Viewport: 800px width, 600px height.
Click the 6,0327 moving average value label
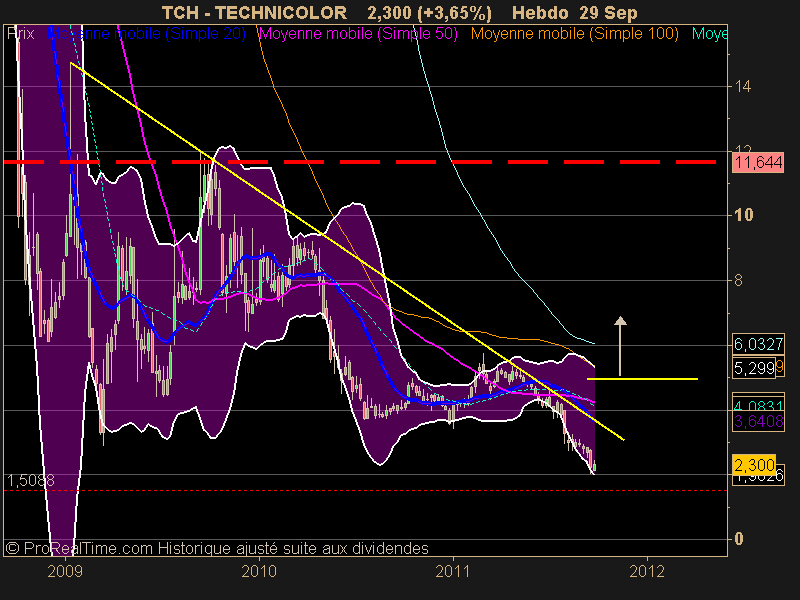coord(758,344)
